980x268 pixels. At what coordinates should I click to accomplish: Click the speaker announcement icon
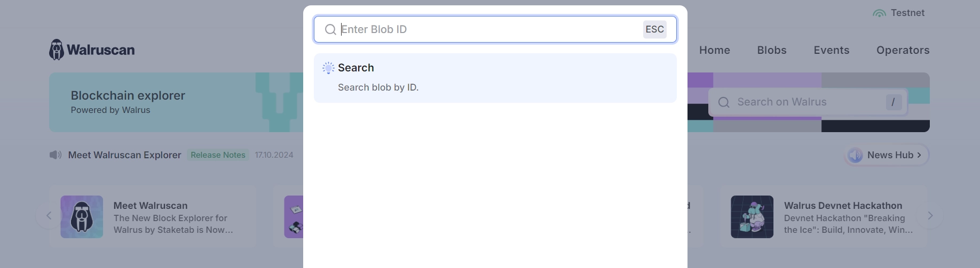pyautogui.click(x=56, y=155)
